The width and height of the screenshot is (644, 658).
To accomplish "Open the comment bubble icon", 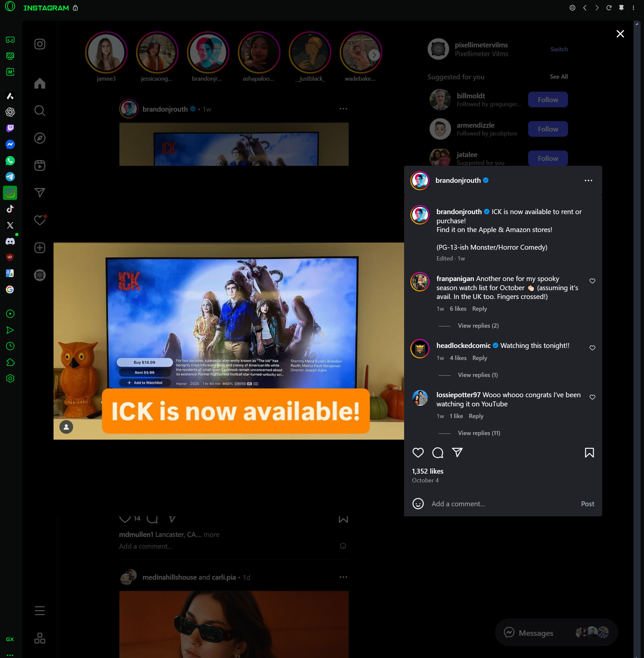I will (437, 452).
